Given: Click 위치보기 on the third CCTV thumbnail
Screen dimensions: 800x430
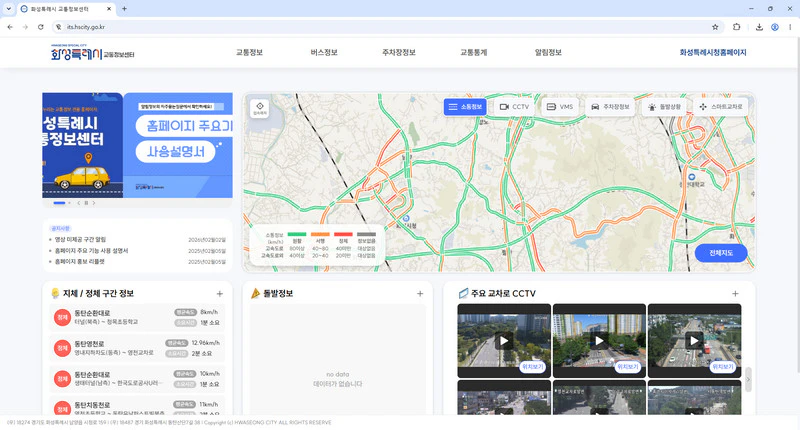Looking at the screenshot, I should click(x=722, y=367).
